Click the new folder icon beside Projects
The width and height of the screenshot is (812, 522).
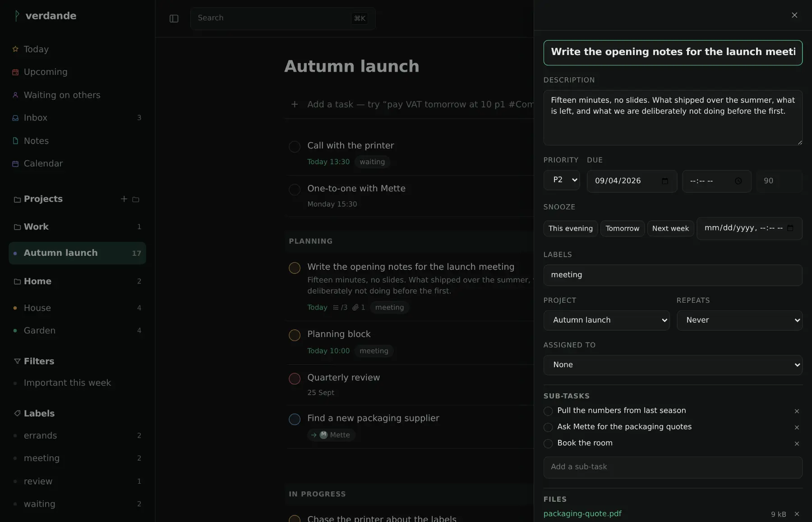click(136, 199)
